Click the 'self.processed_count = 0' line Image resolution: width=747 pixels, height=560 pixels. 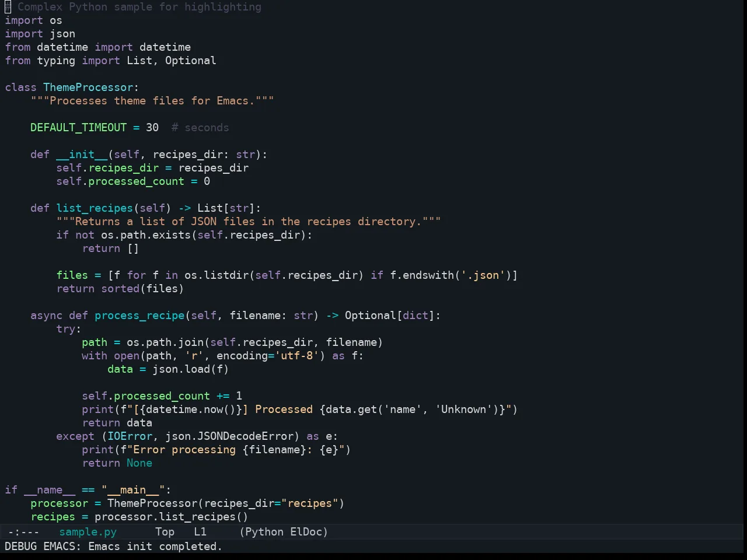click(x=133, y=181)
